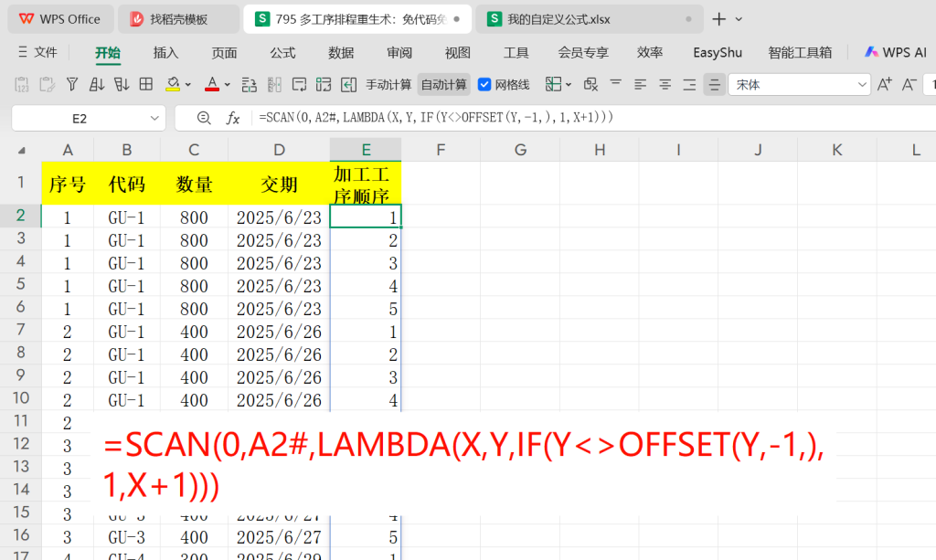Switch to the 插入 ribbon tab

(166, 52)
